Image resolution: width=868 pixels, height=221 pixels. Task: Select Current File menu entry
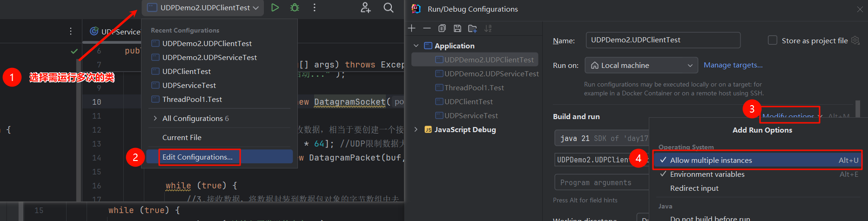coord(220,137)
